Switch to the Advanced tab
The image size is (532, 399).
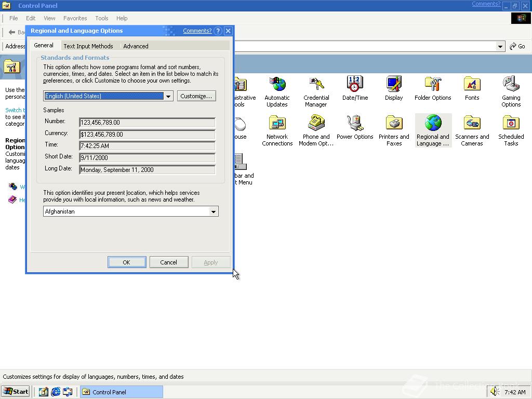click(x=136, y=46)
